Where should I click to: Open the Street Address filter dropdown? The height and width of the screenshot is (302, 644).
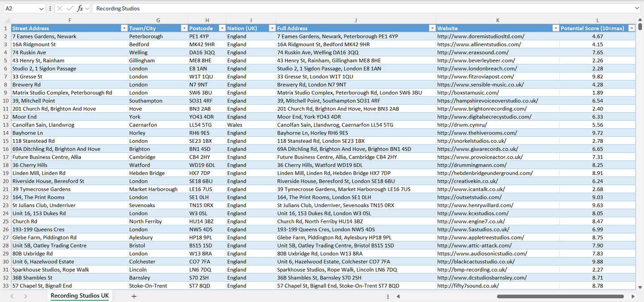[124, 28]
